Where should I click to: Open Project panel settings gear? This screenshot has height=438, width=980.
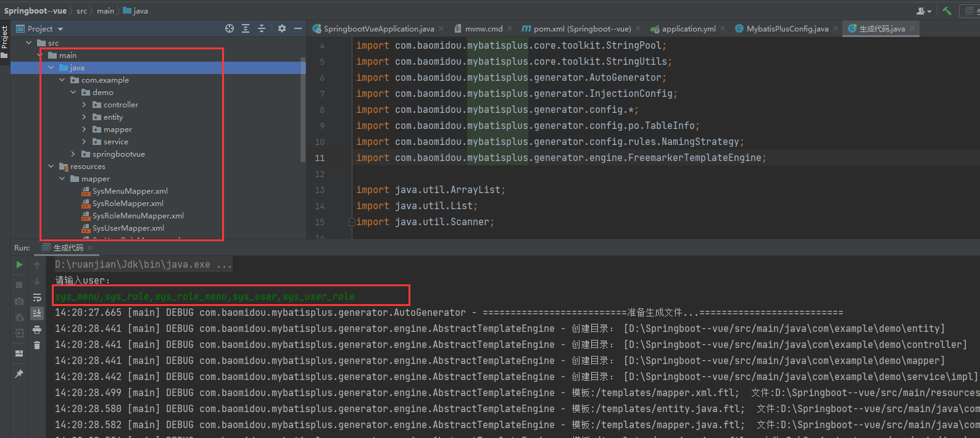pos(282,28)
